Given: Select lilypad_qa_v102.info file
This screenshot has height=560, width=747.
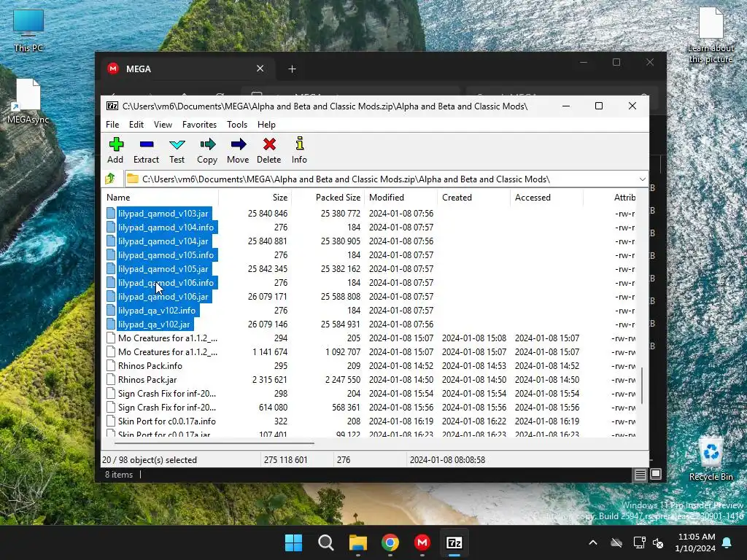Looking at the screenshot, I should (x=157, y=310).
